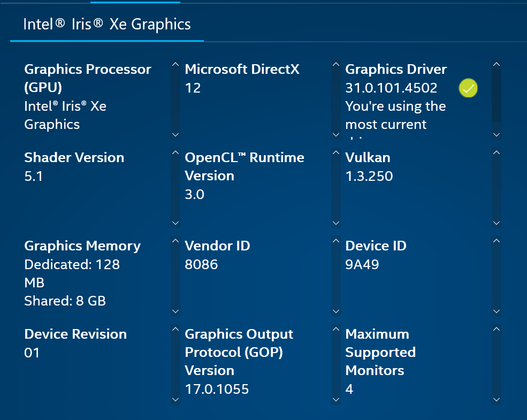Click the green checkmark beside Graphics Driver

(x=468, y=88)
